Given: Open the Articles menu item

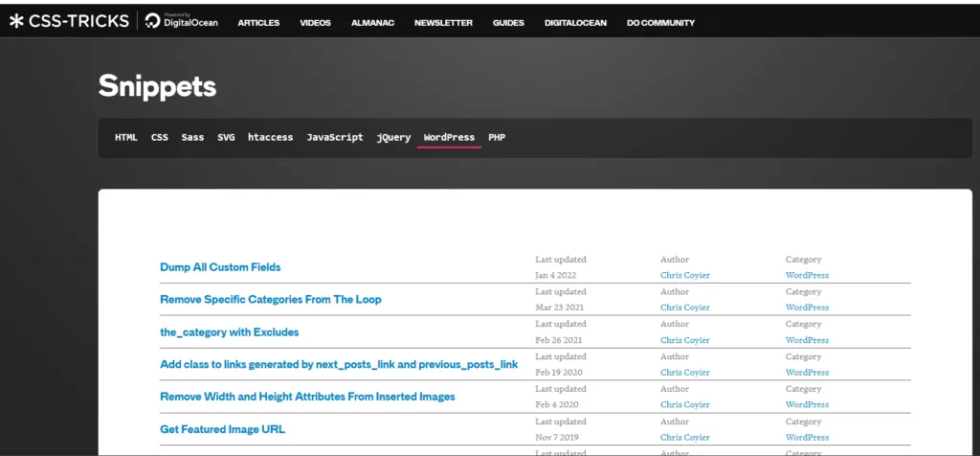Looking at the screenshot, I should point(258,23).
